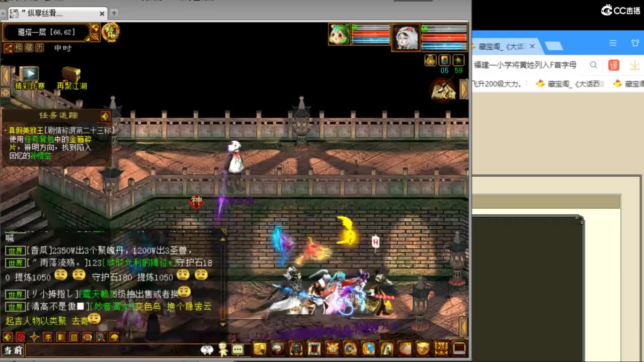Expand the arrow at lower right game edge
Viewport: 644px width, 362px height.
pos(463,327)
